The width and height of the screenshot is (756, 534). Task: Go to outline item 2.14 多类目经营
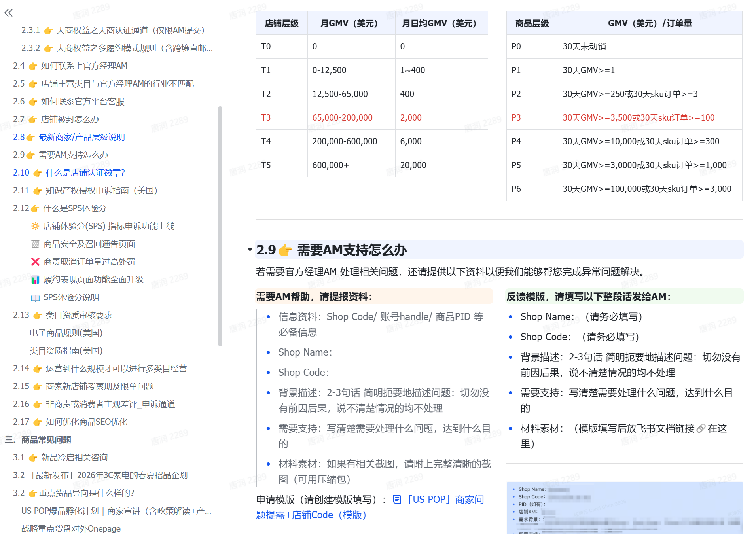(100, 369)
